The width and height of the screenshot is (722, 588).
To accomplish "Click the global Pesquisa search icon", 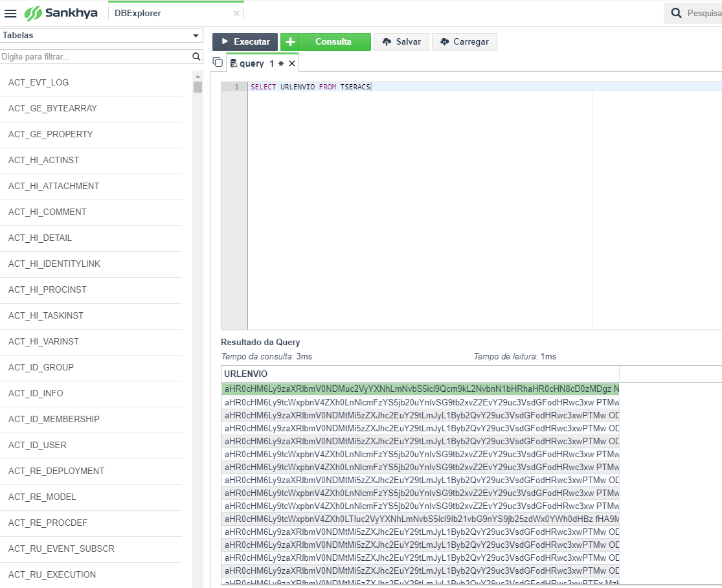I will (x=676, y=13).
